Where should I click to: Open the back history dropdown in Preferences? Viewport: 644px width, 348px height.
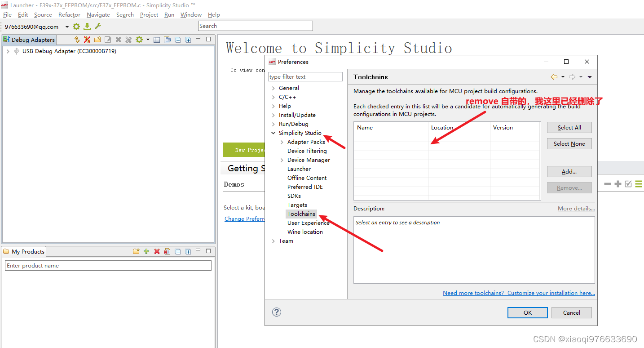(x=563, y=77)
